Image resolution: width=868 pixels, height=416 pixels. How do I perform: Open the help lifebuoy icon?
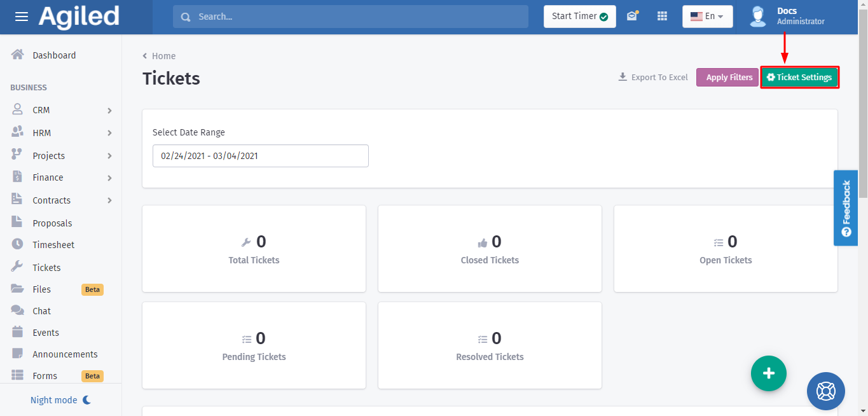(825, 391)
